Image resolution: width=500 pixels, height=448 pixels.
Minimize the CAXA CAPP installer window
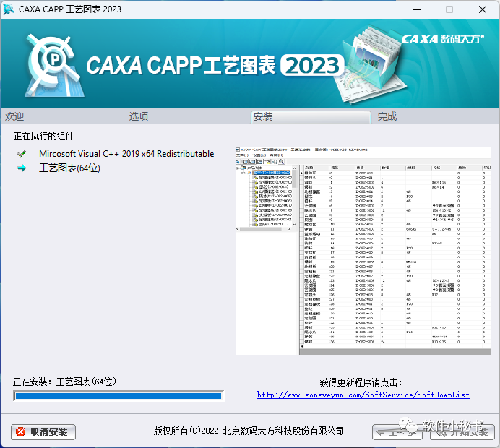(417, 9)
